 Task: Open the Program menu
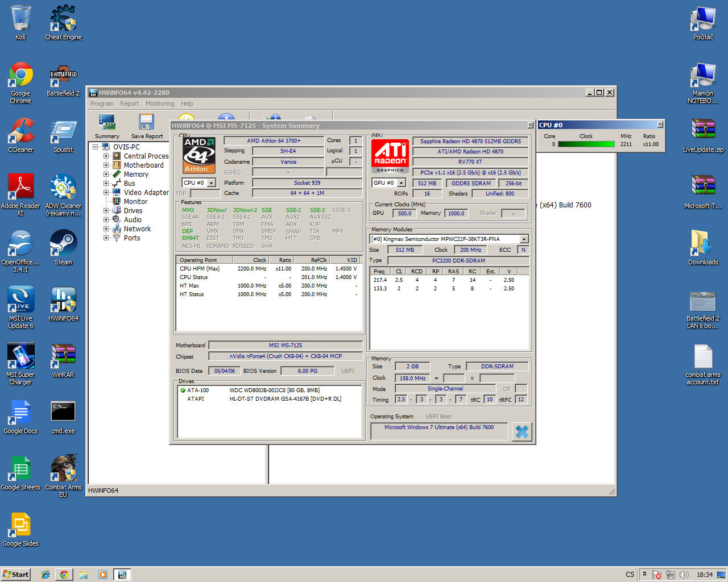[102, 103]
